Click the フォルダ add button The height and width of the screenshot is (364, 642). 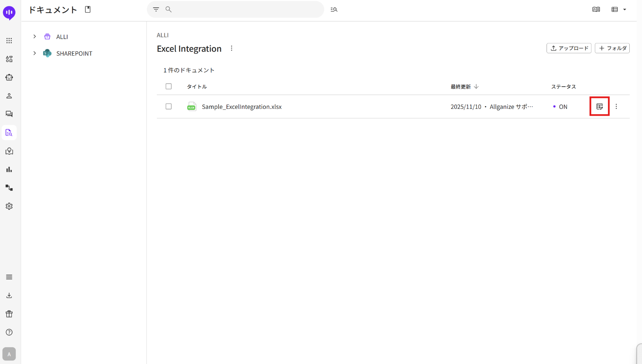612,48
